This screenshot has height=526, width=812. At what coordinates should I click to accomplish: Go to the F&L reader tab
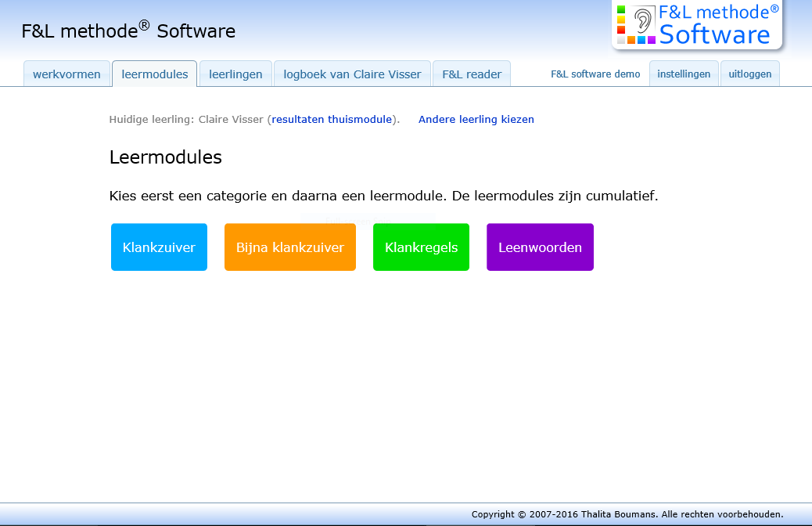(x=472, y=74)
